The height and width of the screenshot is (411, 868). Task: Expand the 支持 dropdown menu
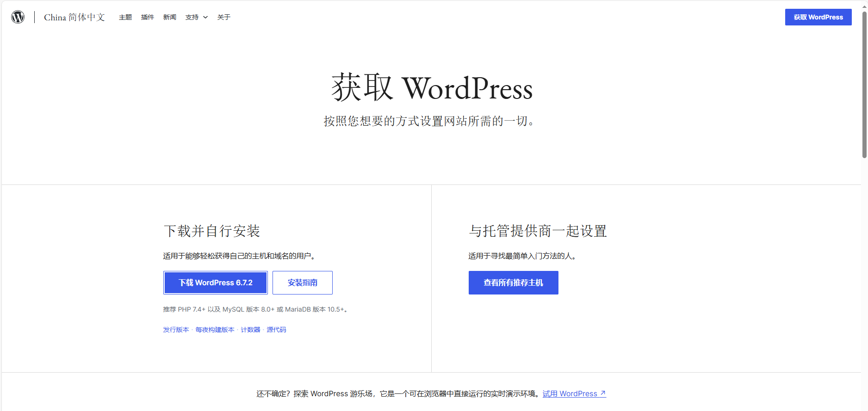[x=197, y=17]
